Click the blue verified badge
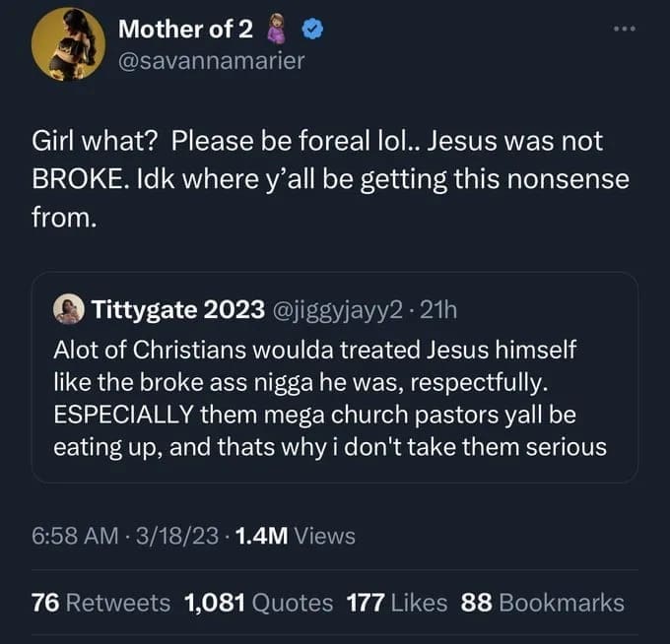Viewport: 670px width, 644px height. click(312, 31)
